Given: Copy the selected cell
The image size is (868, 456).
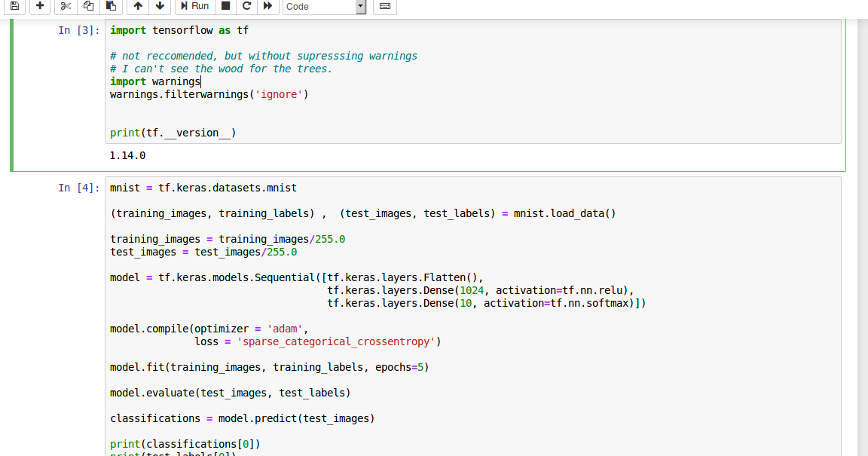Looking at the screenshot, I should point(88,7).
